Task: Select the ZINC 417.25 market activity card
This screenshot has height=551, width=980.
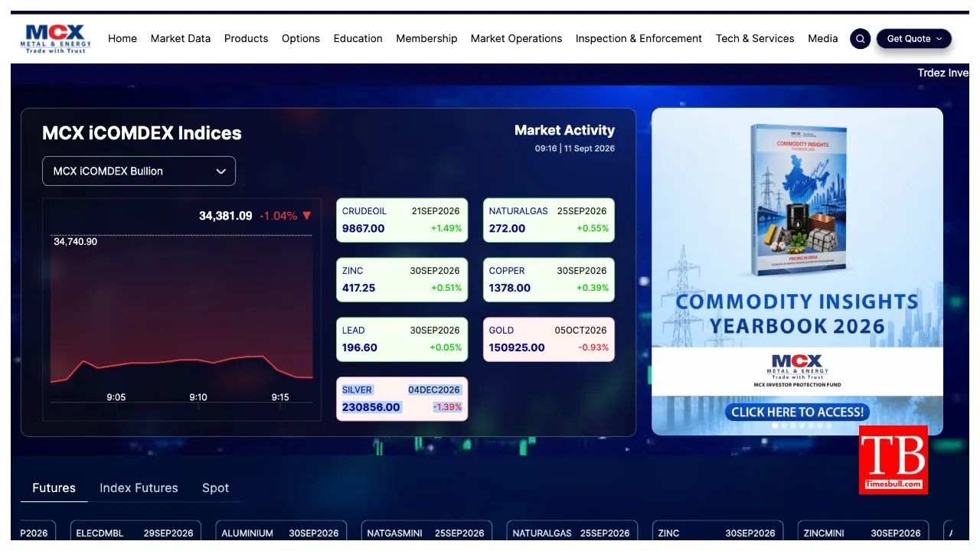Action: tap(402, 280)
